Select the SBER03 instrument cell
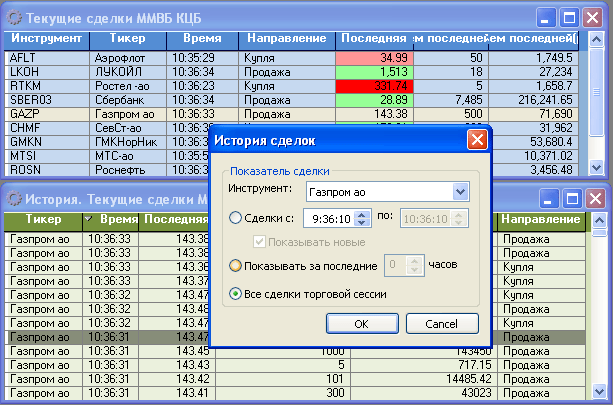This screenshot has width=613, height=405. pos(47,100)
